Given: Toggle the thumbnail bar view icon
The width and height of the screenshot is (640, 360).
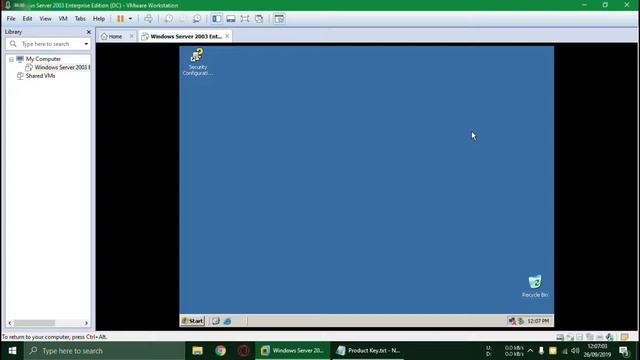Looking at the screenshot, I should (231, 19).
